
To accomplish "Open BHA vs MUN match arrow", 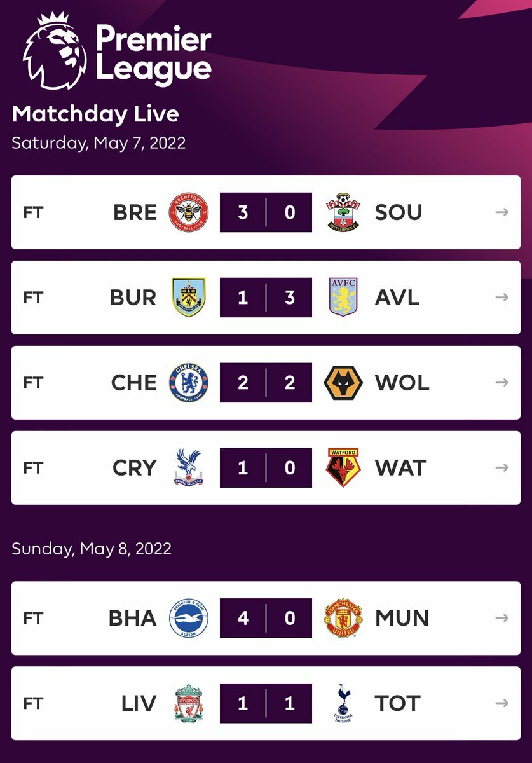I will coord(502,618).
